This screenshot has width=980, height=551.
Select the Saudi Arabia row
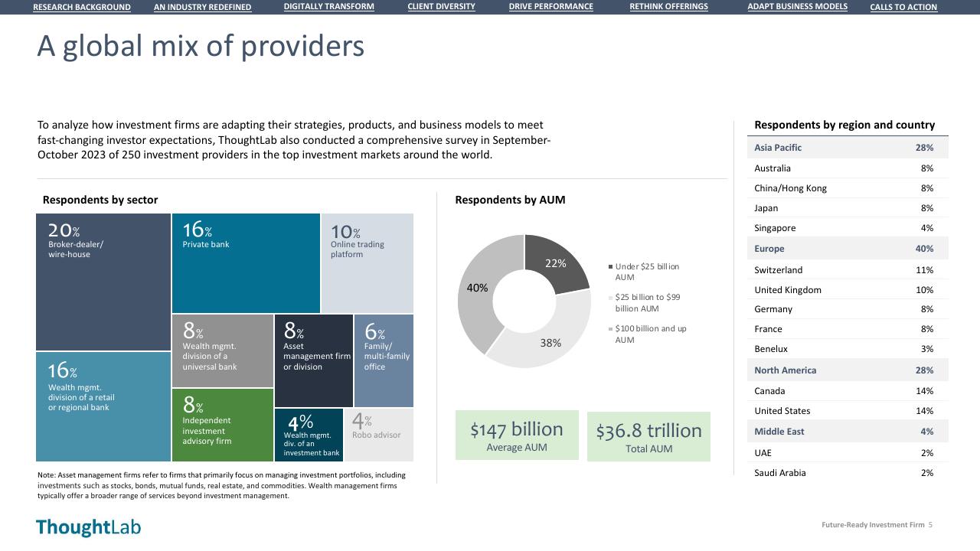click(848, 473)
